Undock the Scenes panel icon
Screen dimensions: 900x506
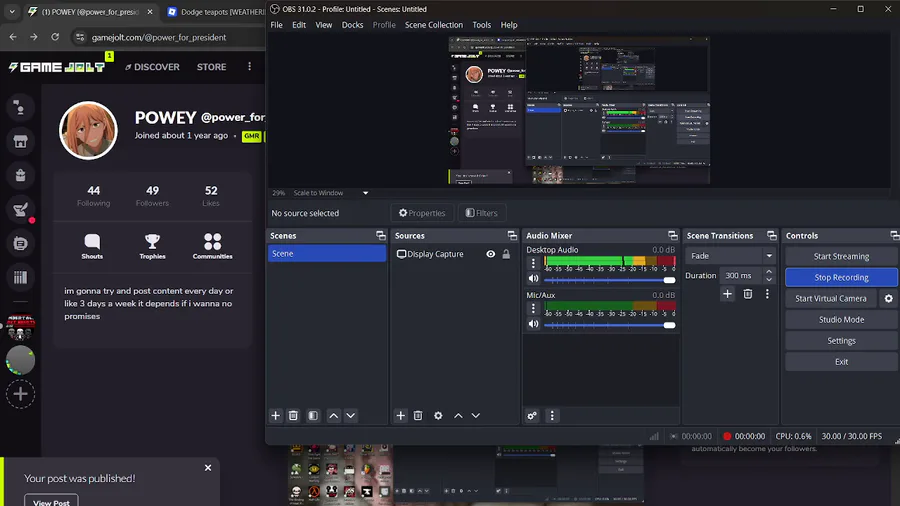click(x=381, y=235)
